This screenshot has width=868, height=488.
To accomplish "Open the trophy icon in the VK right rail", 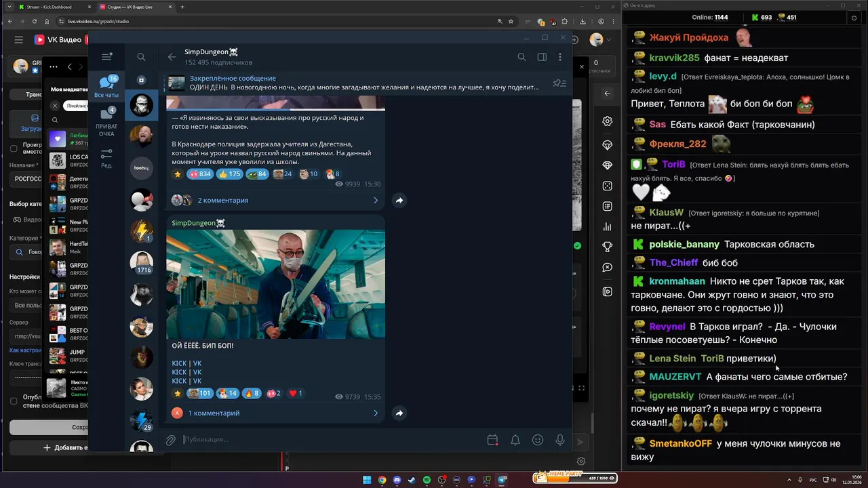I will [x=608, y=247].
